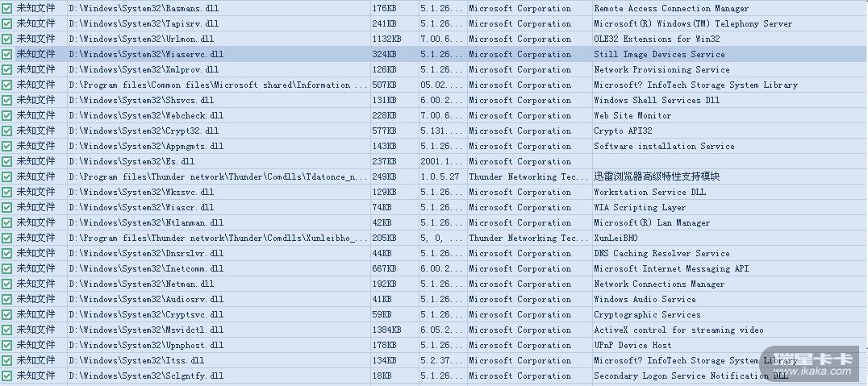868x386 pixels.
Task: Click the Wiaservc.dll path in highlighted row
Action: click(146, 54)
